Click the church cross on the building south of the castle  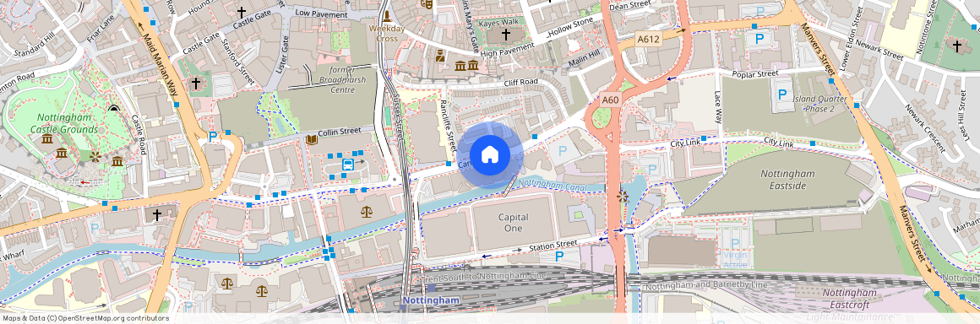pos(157,215)
